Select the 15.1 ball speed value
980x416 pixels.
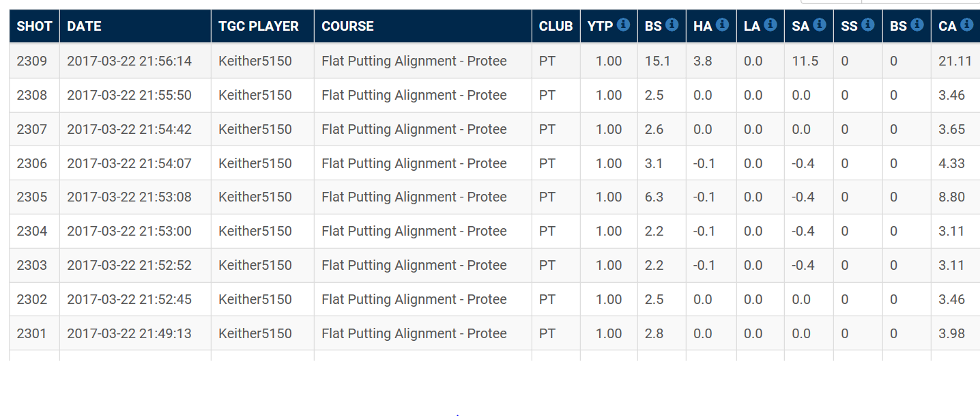[x=657, y=61]
